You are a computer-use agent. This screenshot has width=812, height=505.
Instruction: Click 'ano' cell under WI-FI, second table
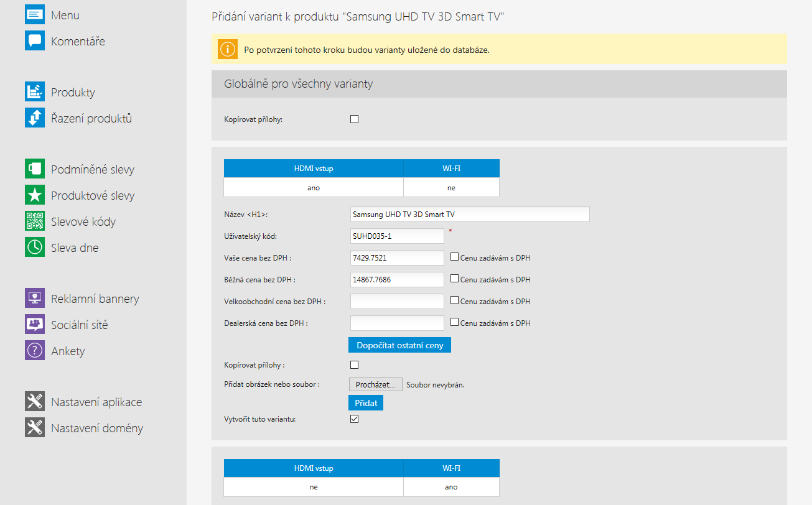tap(451, 487)
